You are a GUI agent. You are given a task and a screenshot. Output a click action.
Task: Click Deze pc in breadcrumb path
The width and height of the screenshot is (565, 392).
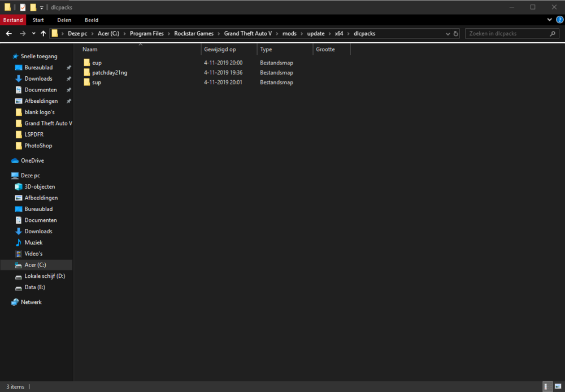[77, 33]
